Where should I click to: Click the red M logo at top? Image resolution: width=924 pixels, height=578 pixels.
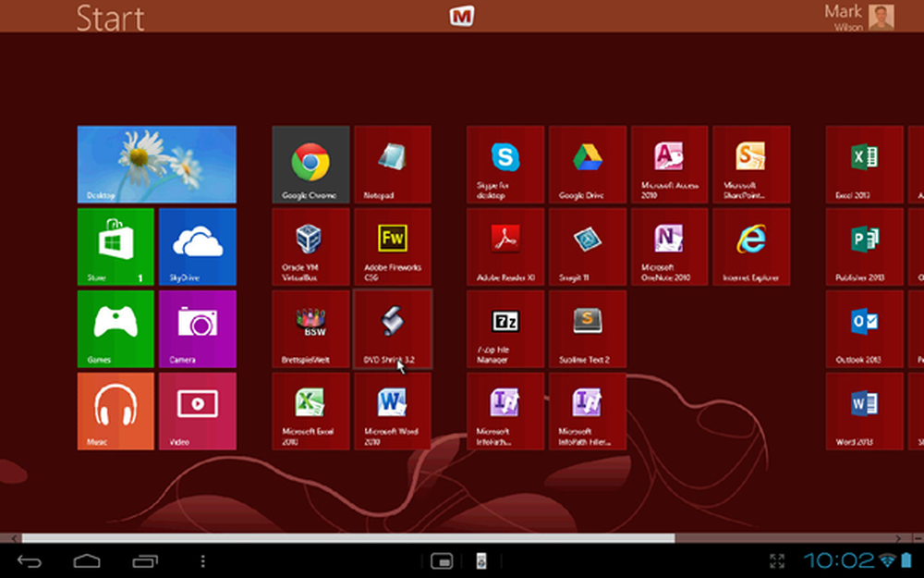tap(461, 16)
